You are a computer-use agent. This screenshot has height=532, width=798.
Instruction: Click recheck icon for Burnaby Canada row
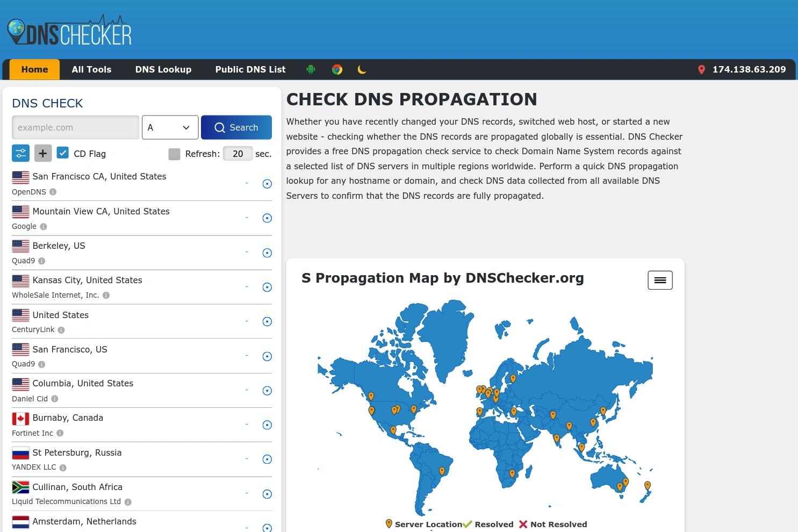coord(267,425)
